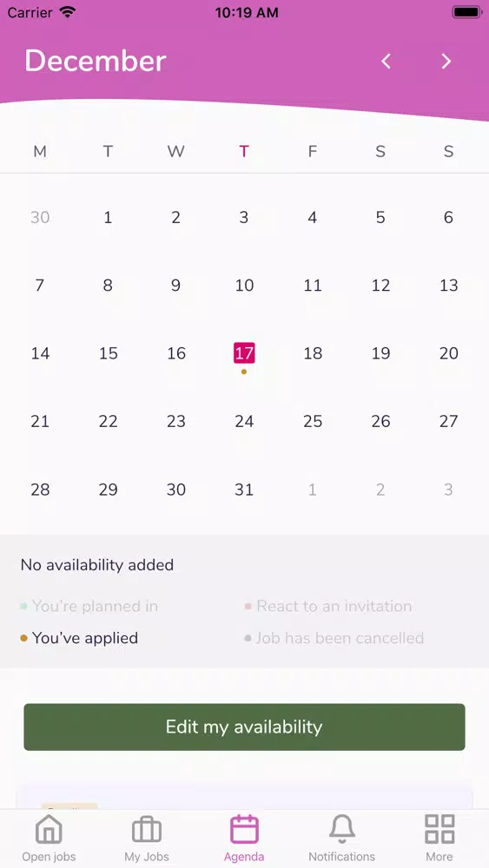Tap the You're planned in legend item

(89, 606)
